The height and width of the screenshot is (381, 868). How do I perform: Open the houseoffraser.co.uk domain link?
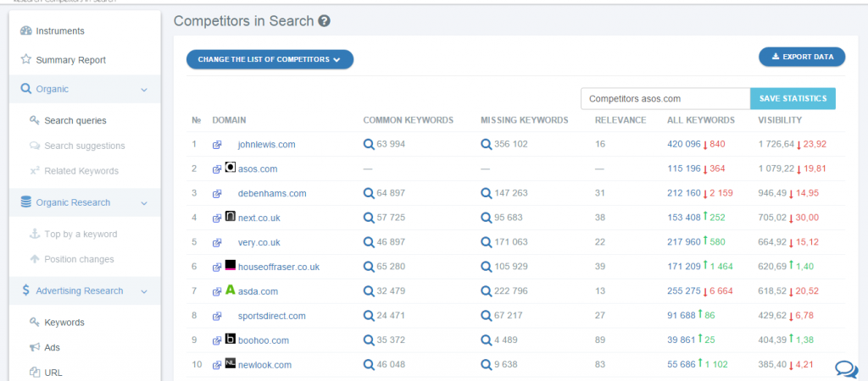pyautogui.click(x=278, y=268)
